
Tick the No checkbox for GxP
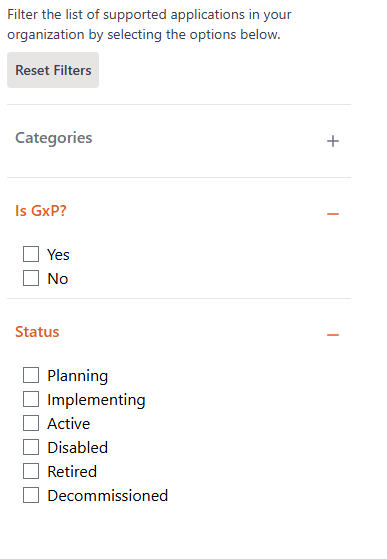(31, 278)
